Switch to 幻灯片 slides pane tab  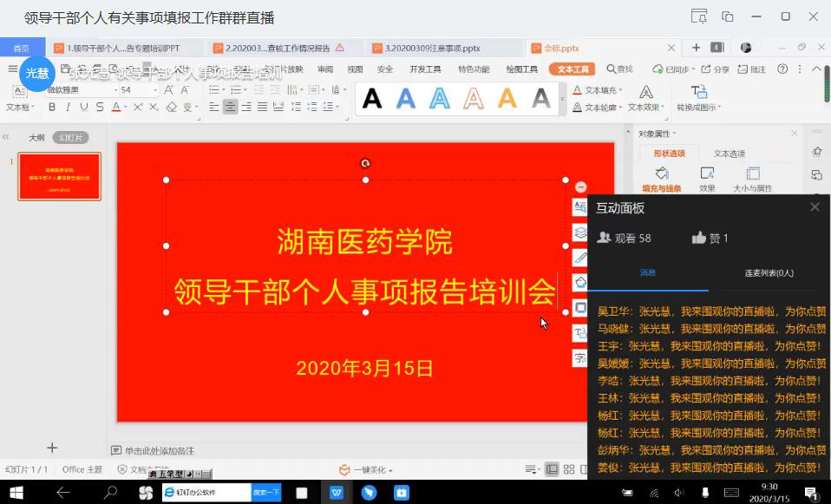pyautogui.click(x=70, y=137)
